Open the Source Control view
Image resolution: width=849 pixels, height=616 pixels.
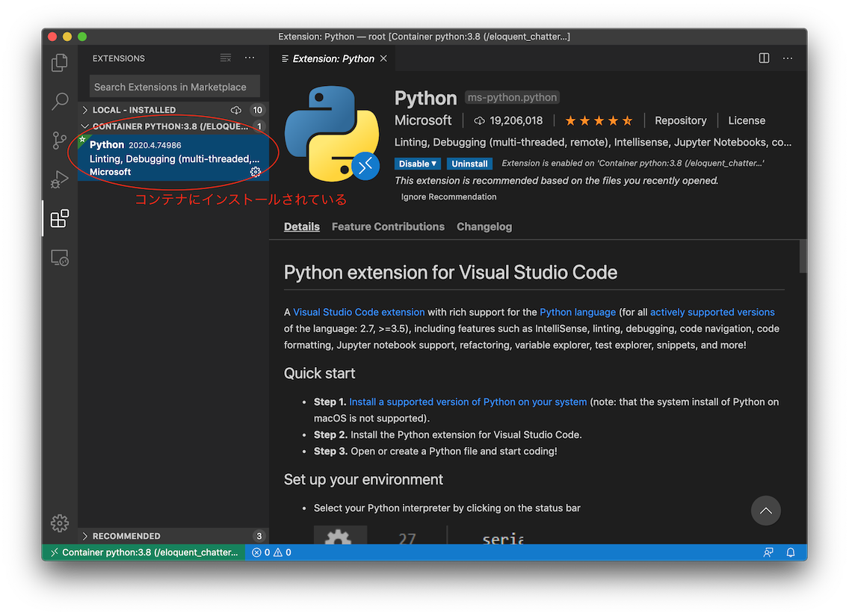click(60, 141)
